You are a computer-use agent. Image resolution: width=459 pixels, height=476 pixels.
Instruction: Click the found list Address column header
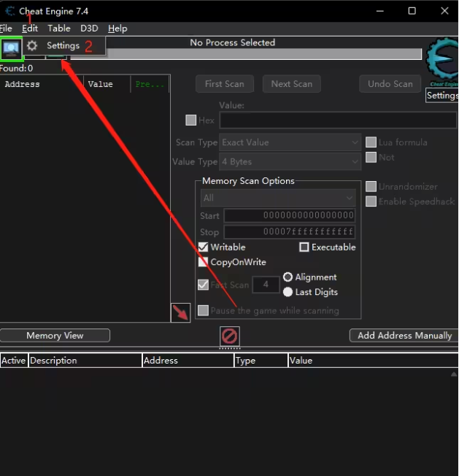click(x=42, y=84)
